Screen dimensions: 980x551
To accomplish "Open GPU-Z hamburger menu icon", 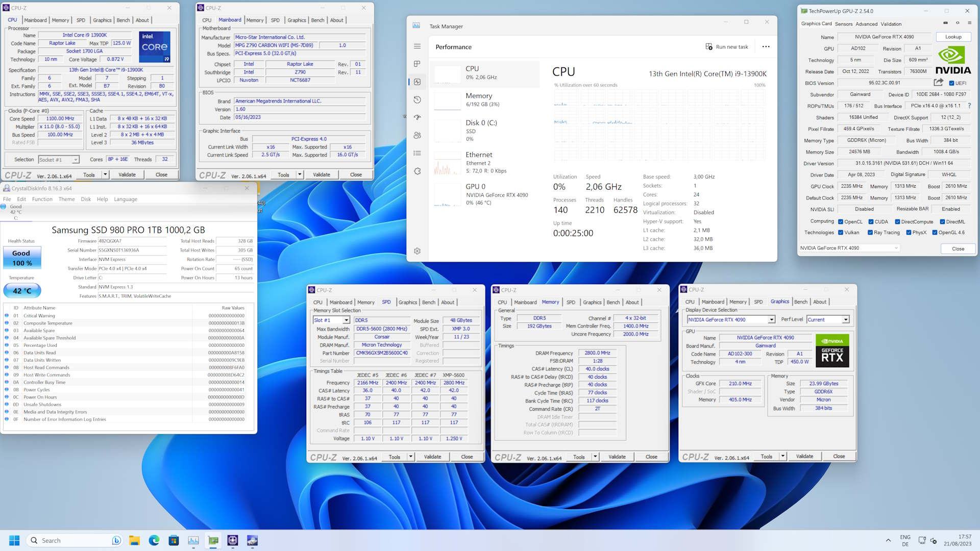I will click(x=969, y=23).
